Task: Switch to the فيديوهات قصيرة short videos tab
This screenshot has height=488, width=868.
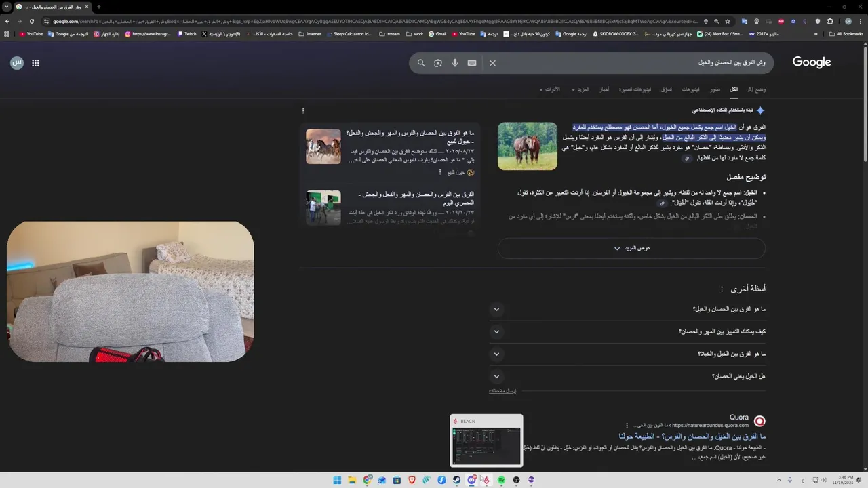Action: (x=635, y=89)
